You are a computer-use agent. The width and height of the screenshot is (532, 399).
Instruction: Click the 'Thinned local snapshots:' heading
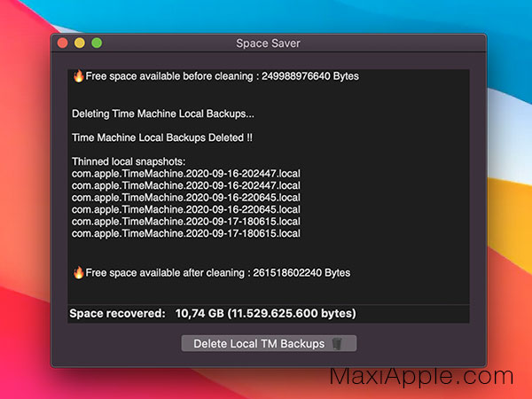[x=129, y=161]
